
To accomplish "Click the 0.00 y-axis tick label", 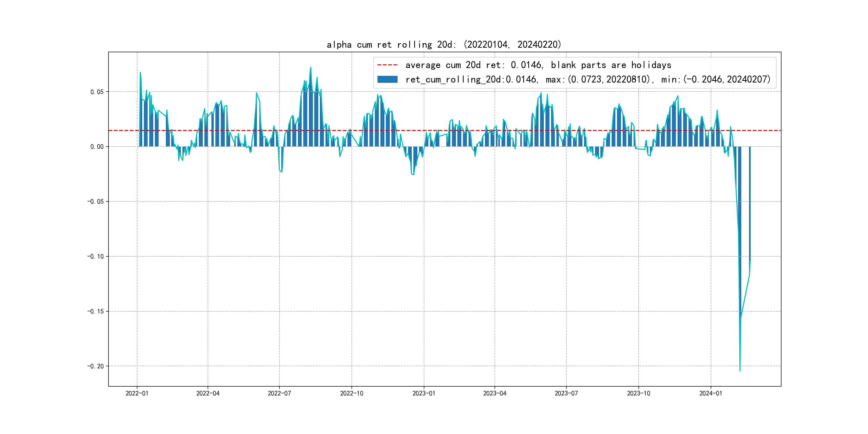I will coord(97,147).
